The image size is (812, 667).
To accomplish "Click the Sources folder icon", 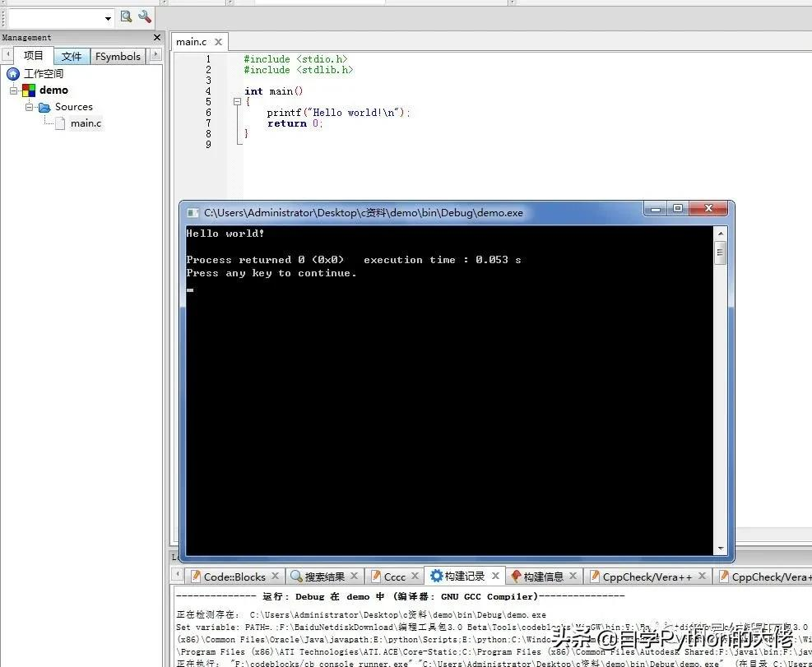I will [x=44, y=107].
